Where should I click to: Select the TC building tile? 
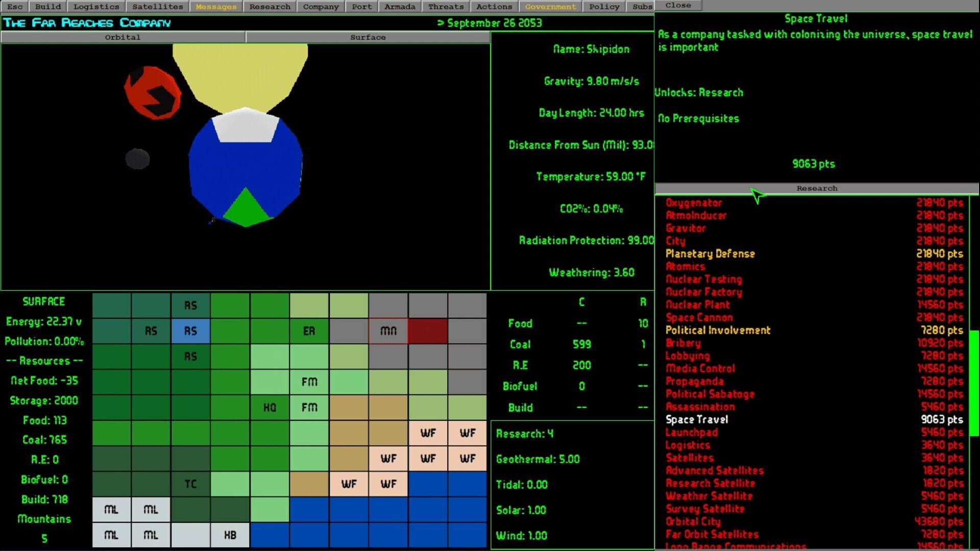pos(190,484)
